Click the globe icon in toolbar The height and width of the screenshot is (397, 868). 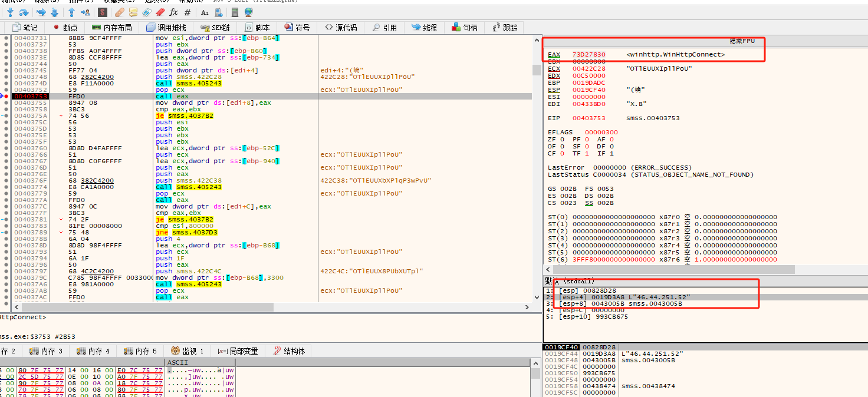pos(248,12)
